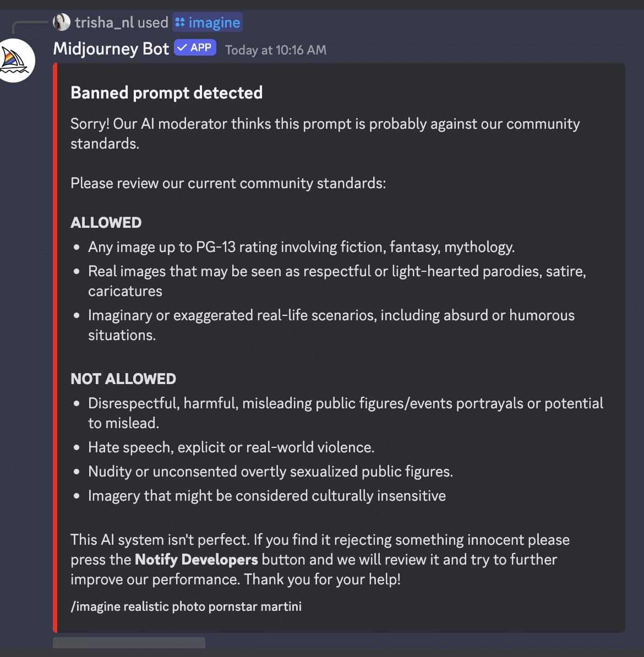This screenshot has width=644, height=657.
Task: Open the imagine command chip
Action: [208, 22]
